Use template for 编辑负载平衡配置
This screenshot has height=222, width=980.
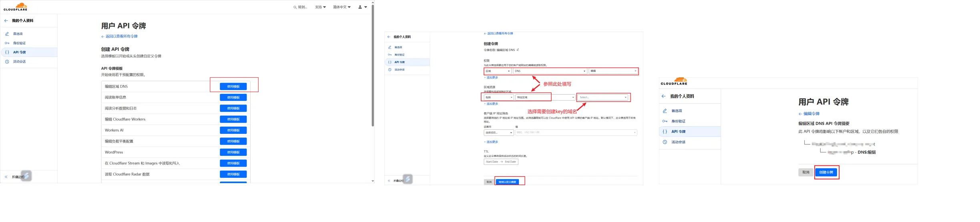(233, 141)
